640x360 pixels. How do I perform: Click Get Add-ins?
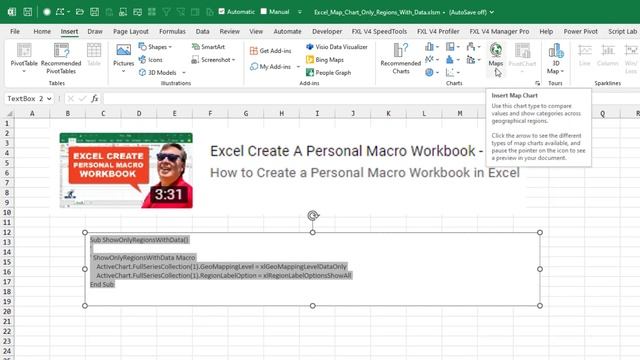(x=271, y=51)
